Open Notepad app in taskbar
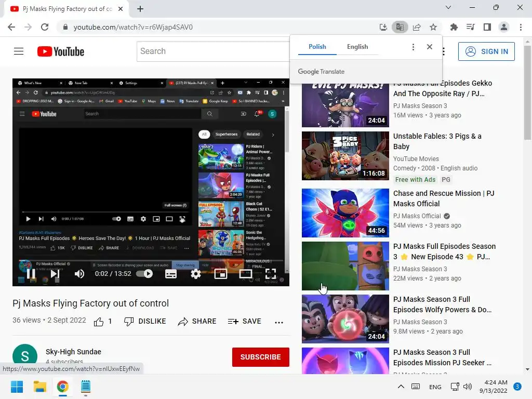The width and height of the screenshot is (532, 399). (86, 387)
